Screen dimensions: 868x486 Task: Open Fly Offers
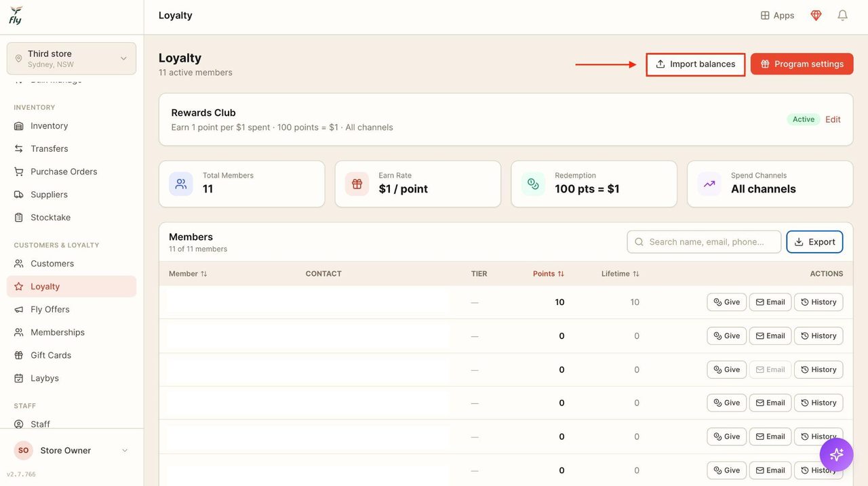point(71,309)
